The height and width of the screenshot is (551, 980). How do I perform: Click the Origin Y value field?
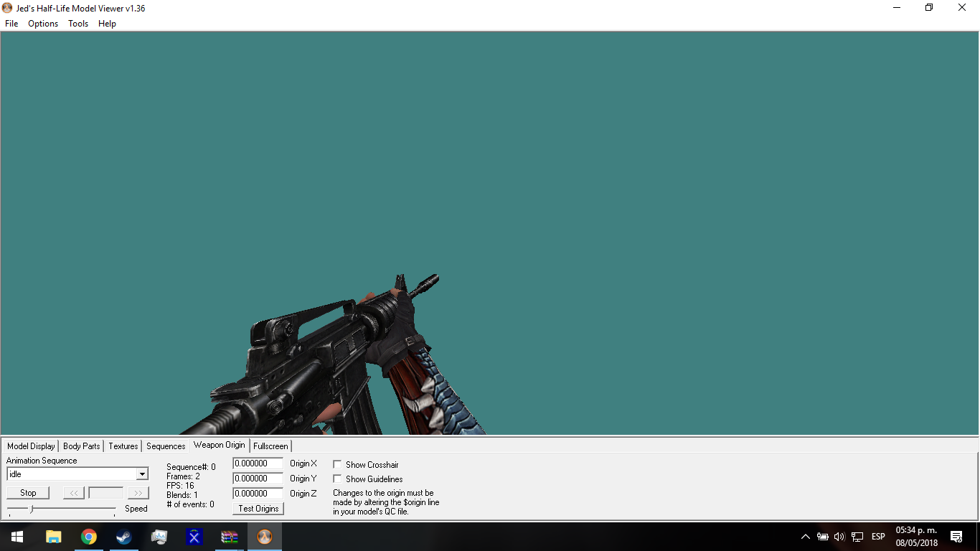tap(258, 479)
